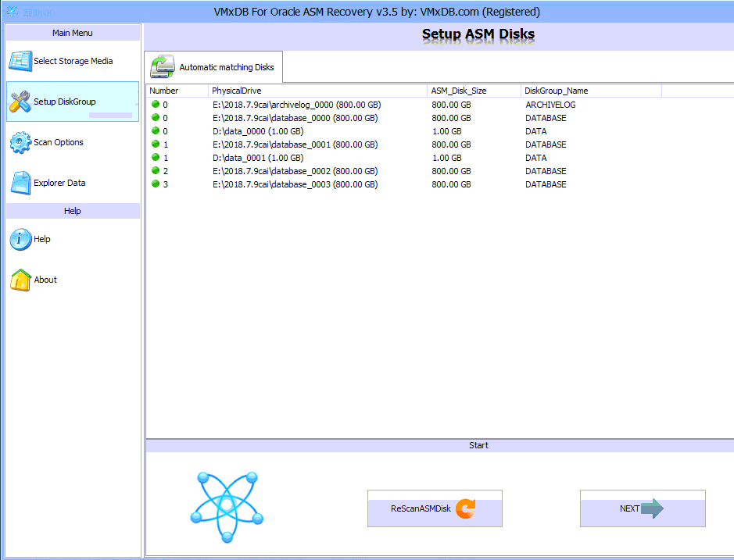Click 800.00 GB size cell for database_0002
This screenshot has height=560, width=734.
(451, 171)
